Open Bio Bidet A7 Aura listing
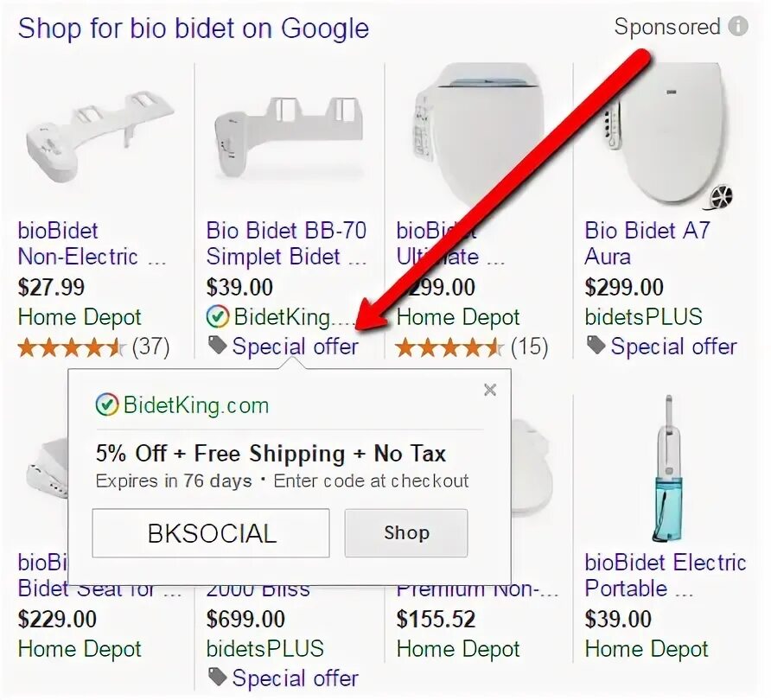The image size is (771, 700). click(647, 244)
